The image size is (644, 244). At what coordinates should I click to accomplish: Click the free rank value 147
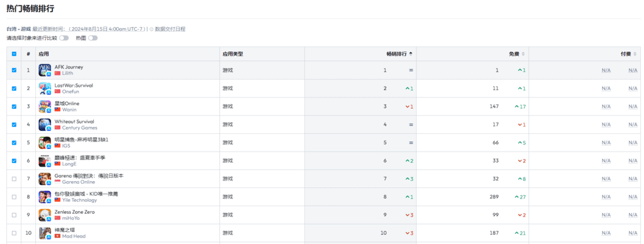494,106
